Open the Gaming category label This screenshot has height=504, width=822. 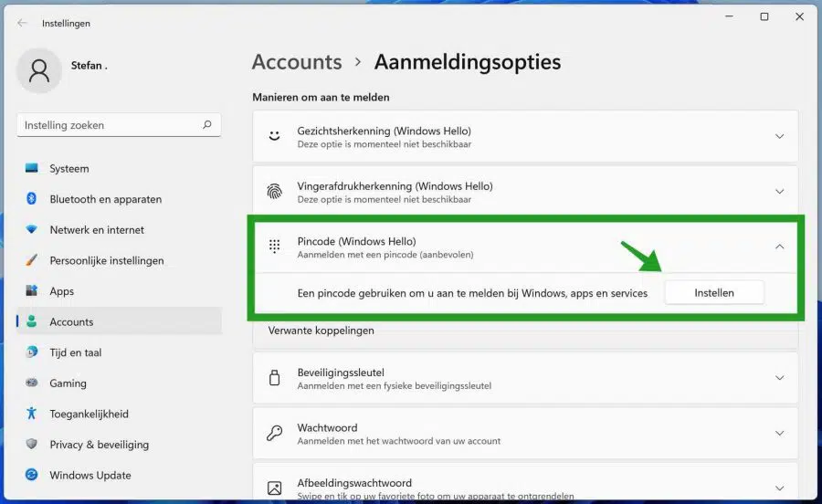pyautogui.click(x=68, y=383)
